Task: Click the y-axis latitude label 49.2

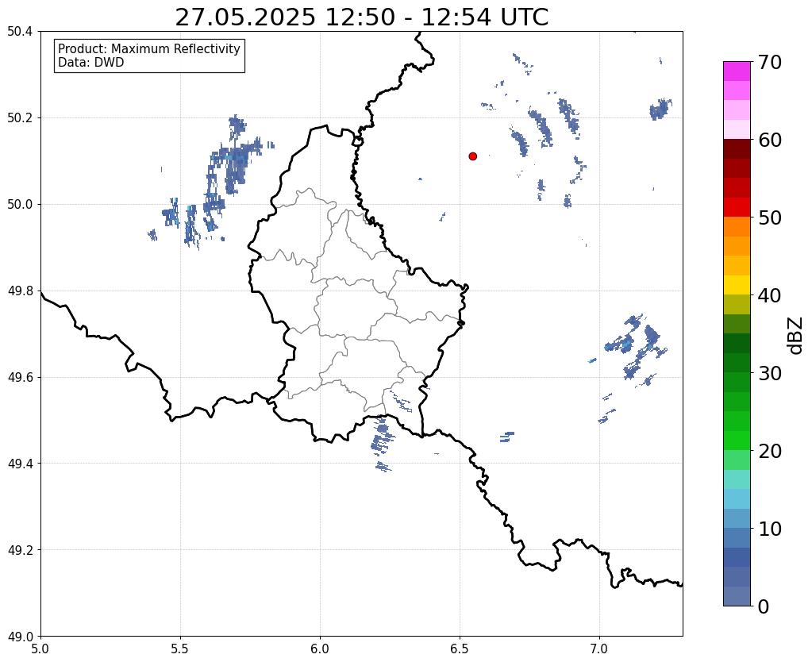Action: [x=20, y=550]
